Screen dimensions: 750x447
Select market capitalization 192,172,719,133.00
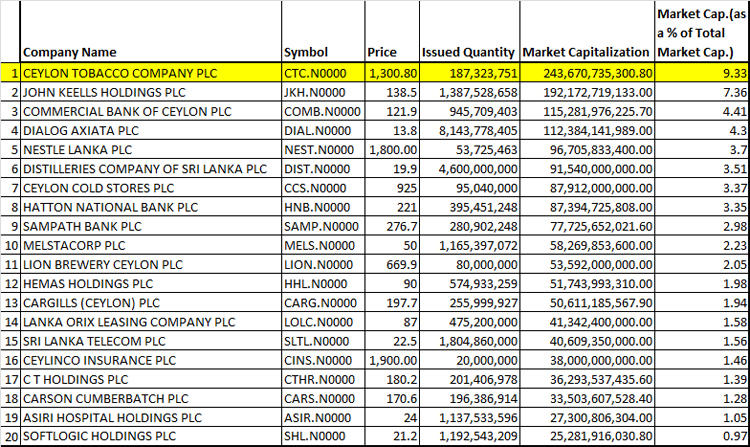[587, 92]
